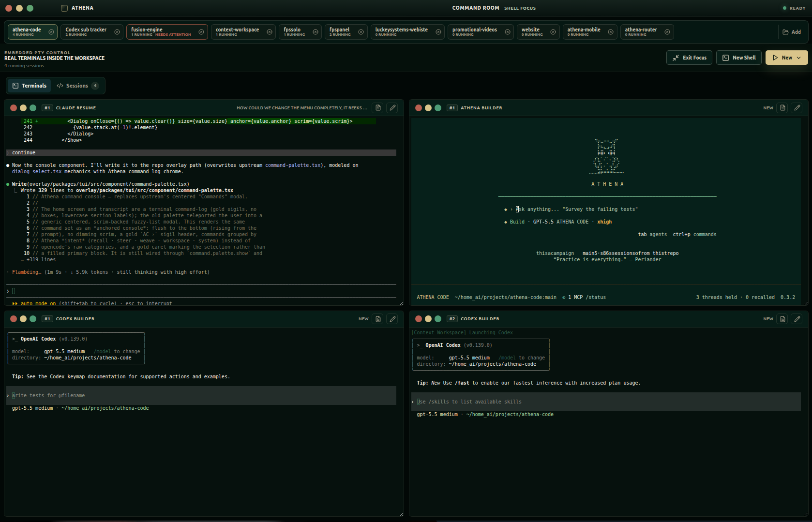This screenshot has height=522, width=812.
Task: Click the Exit Focus button
Action: click(x=689, y=58)
